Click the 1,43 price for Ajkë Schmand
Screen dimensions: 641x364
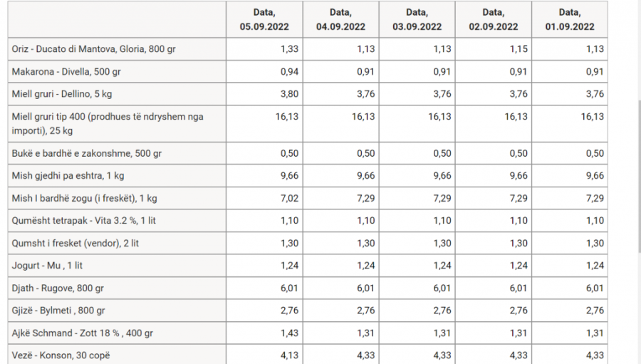click(x=289, y=333)
